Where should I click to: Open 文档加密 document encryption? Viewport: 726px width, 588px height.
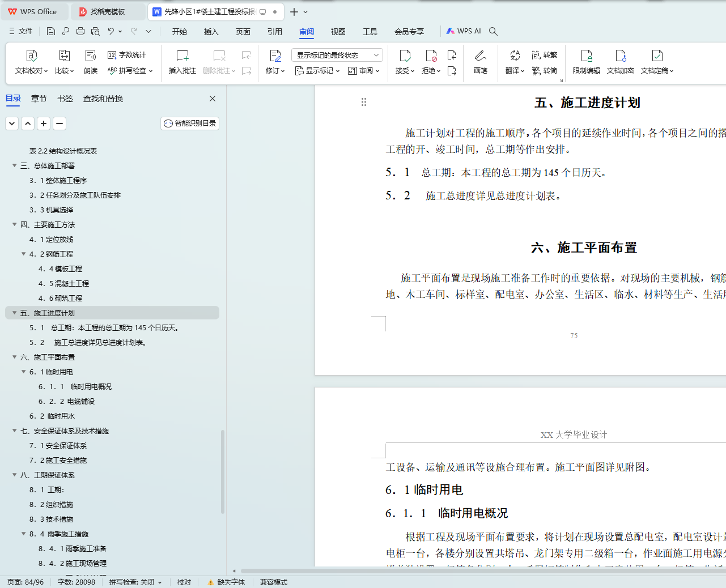[x=621, y=62]
